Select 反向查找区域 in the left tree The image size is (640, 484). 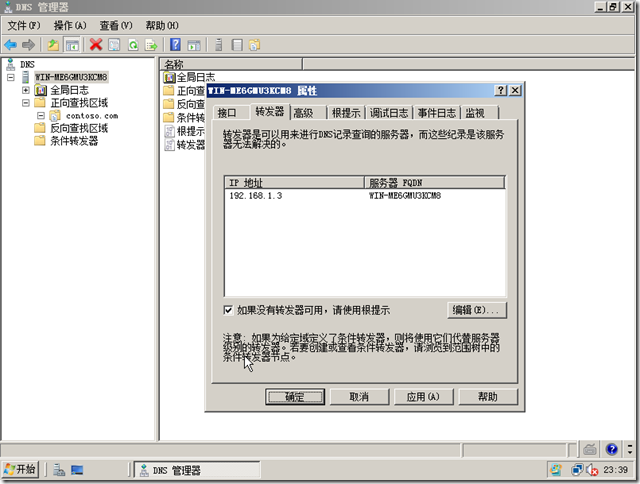point(79,128)
